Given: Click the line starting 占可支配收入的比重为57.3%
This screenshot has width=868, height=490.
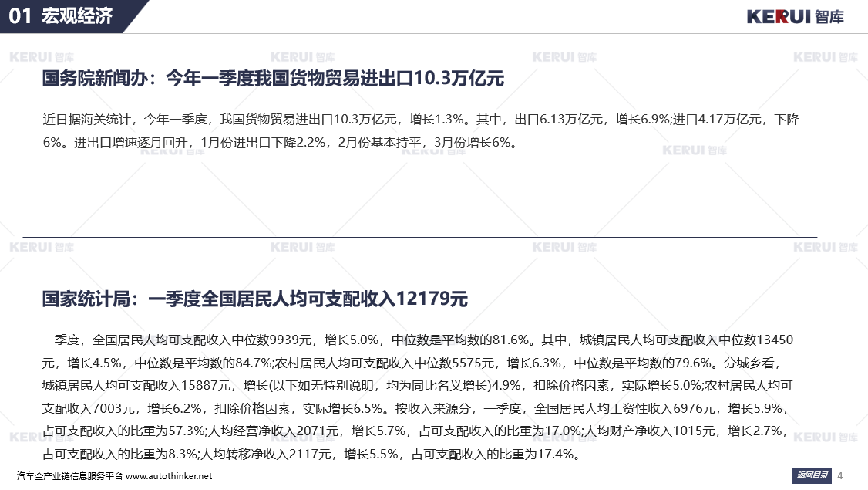Looking at the screenshot, I should pos(415,431).
